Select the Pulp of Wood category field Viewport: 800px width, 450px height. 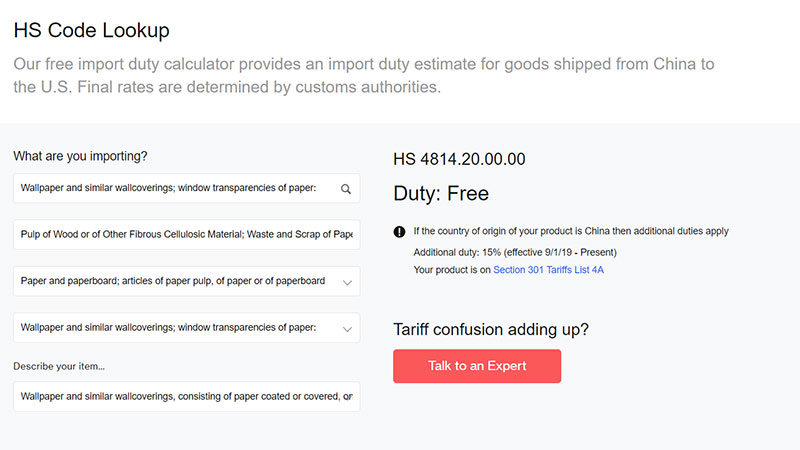coord(186,235)
